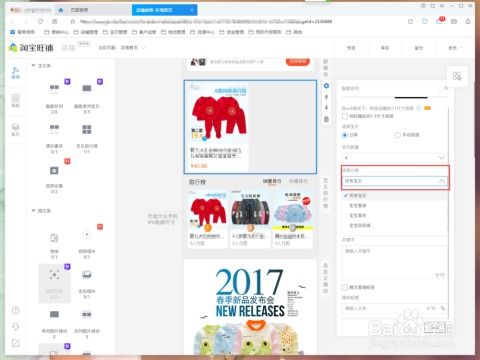Click the share icon right of address bar
The width and height of the screenshot is (480, 360).
[410, 21]
